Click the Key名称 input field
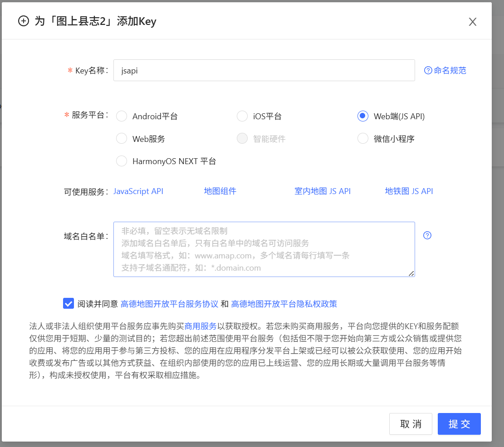The width and height of the screenshot is (504, 447). point(264,70)
